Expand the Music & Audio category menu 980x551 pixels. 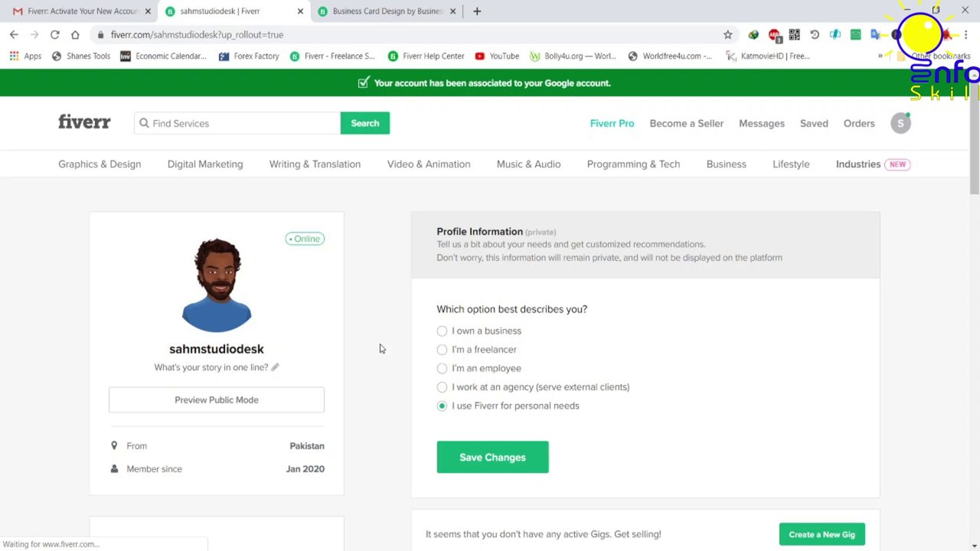tap(528, 164)
